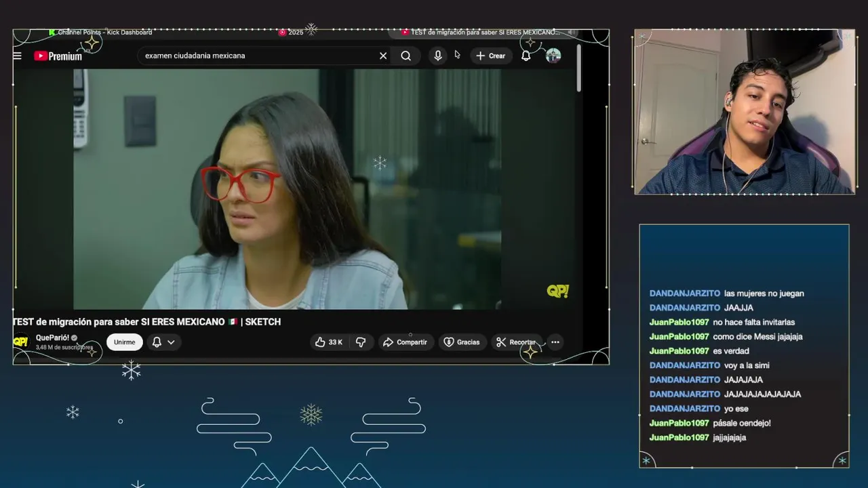
Task: Open more actions three-dot menu
Action: (555, 342)
